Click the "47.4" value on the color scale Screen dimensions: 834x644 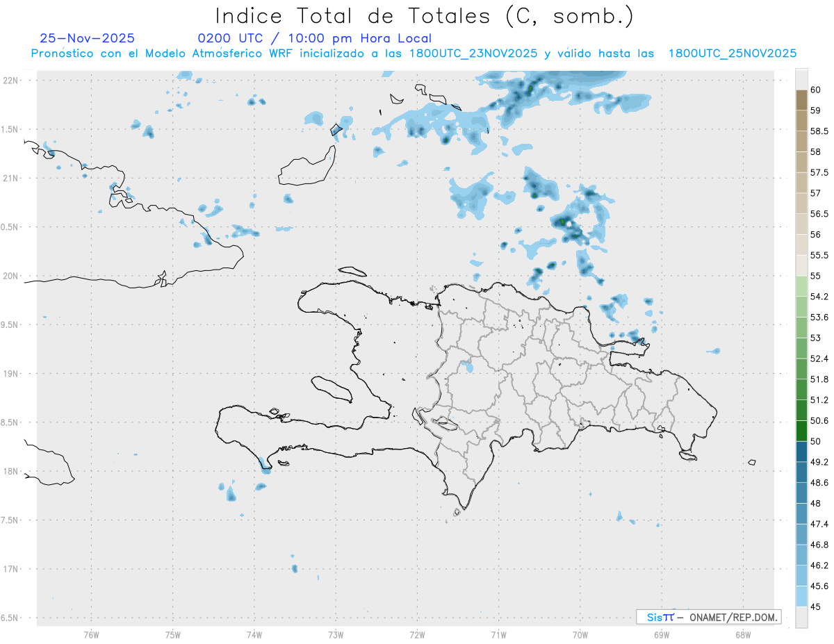[x=819, y=524]
